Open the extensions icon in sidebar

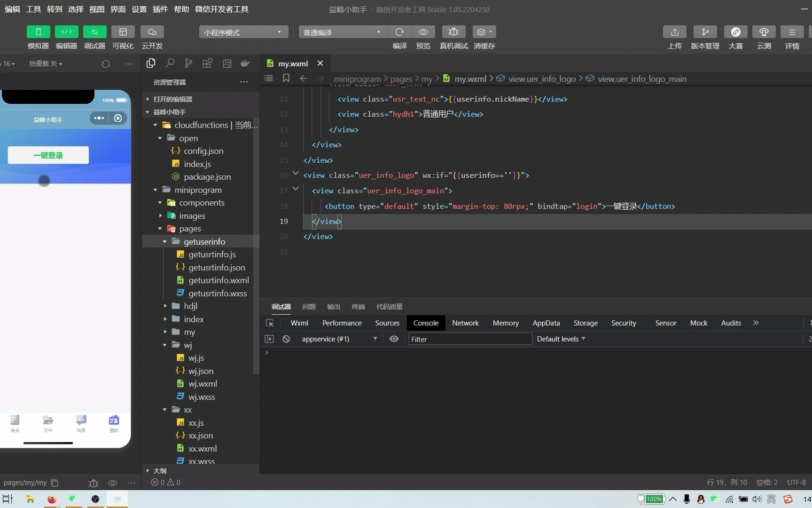(x=207, y=63)
